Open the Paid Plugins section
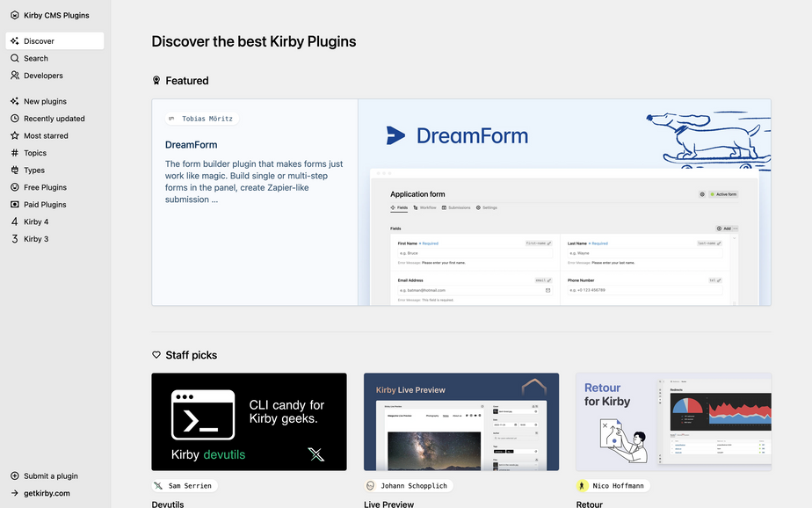Screen dimensions: 812x508 (44, 205)
